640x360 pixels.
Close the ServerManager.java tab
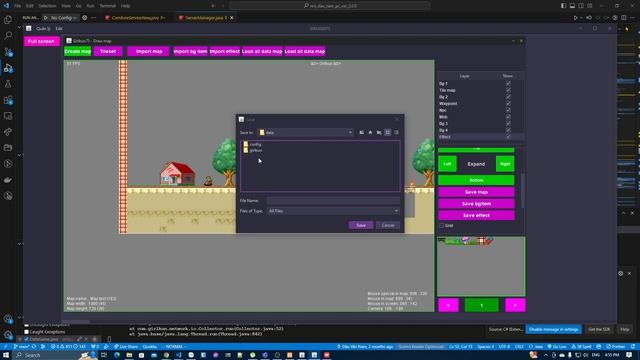coord(232,18)
